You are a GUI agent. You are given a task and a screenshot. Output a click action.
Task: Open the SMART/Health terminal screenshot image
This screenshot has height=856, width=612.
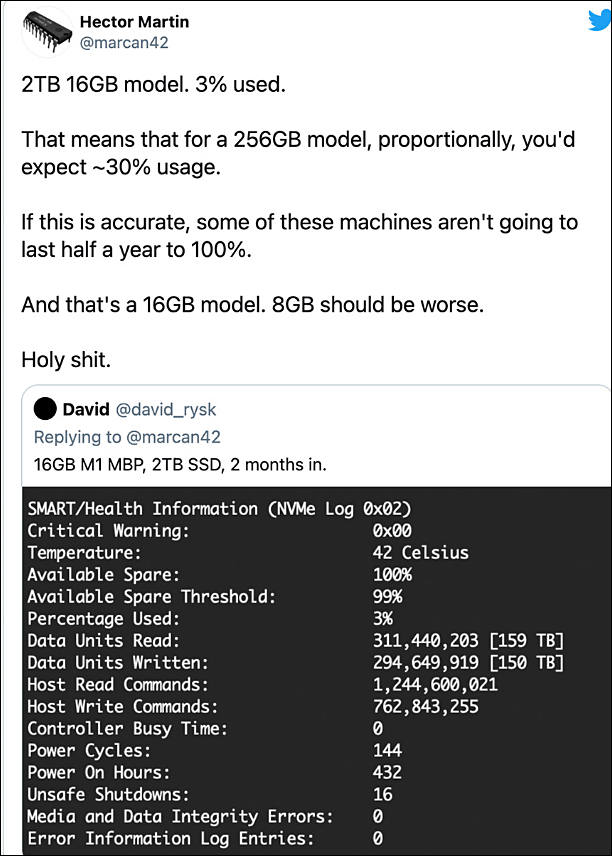[317, 671]
